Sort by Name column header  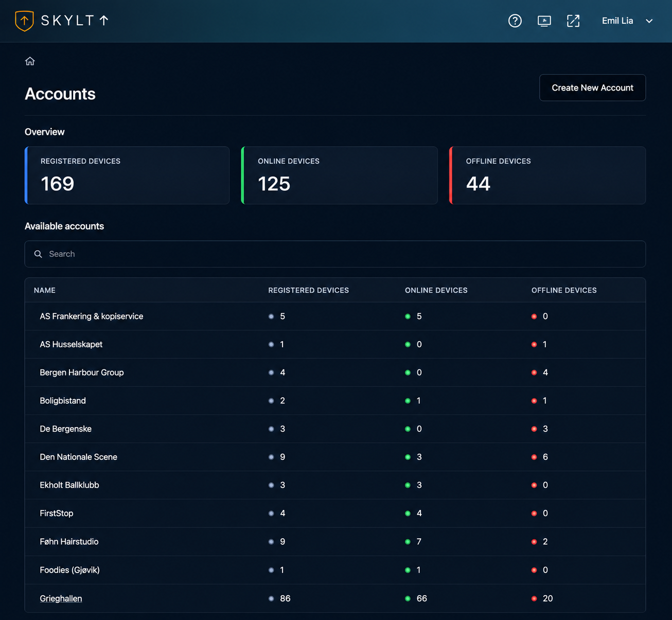[x=45, y=290]
